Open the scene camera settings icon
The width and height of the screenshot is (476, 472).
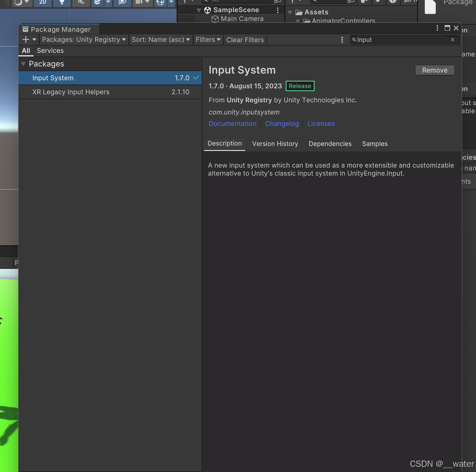pos(139,2)
